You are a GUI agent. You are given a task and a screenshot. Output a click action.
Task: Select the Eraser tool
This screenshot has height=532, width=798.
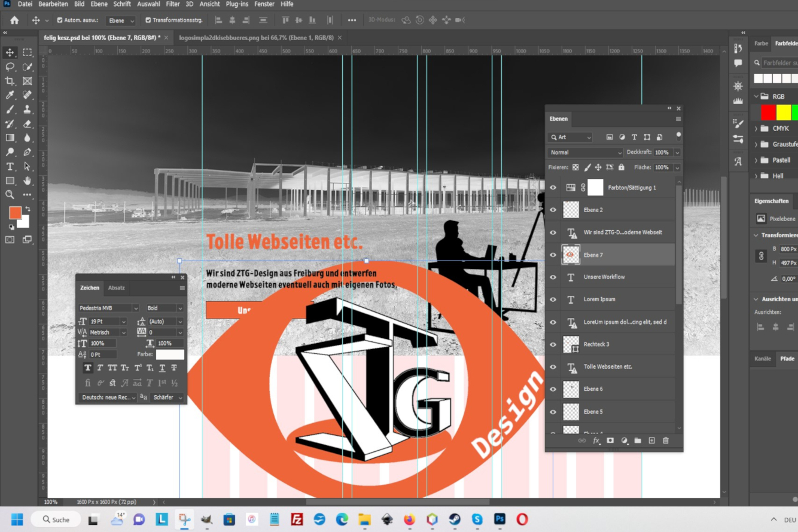point(27,124)
